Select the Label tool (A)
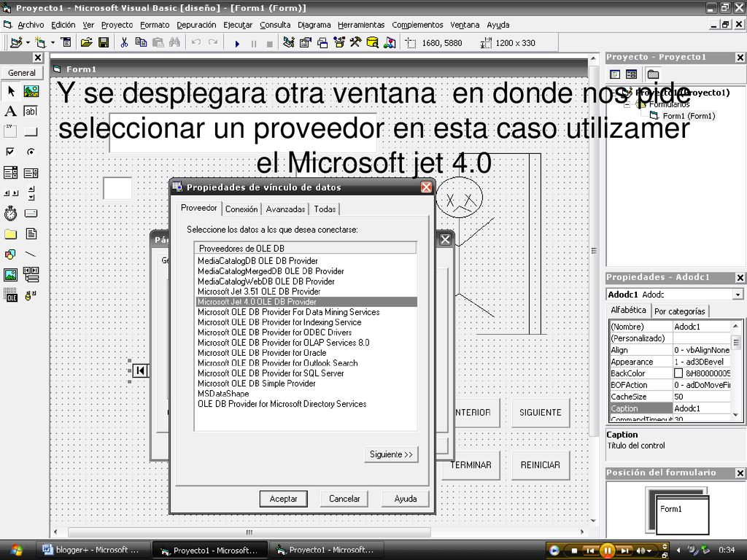 [10, 112]
